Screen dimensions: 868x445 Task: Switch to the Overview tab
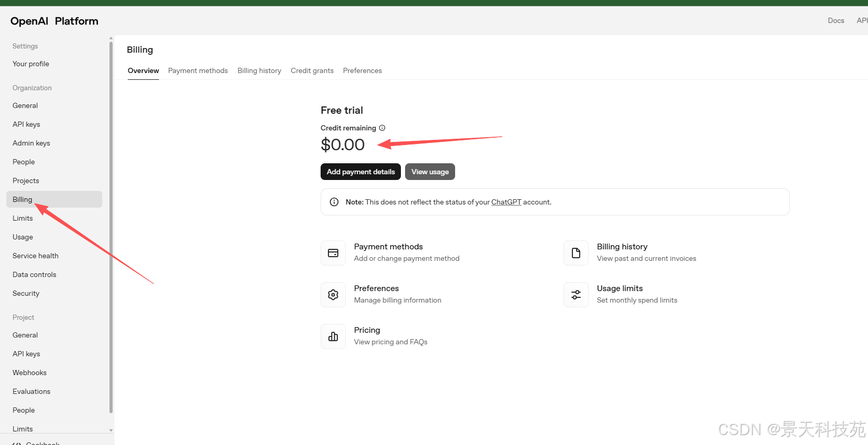[143, 70]
